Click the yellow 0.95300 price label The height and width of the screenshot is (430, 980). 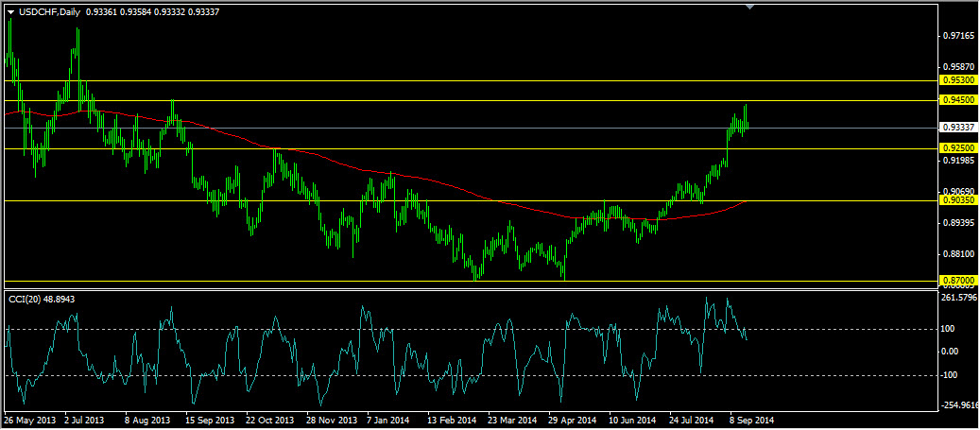958,80
